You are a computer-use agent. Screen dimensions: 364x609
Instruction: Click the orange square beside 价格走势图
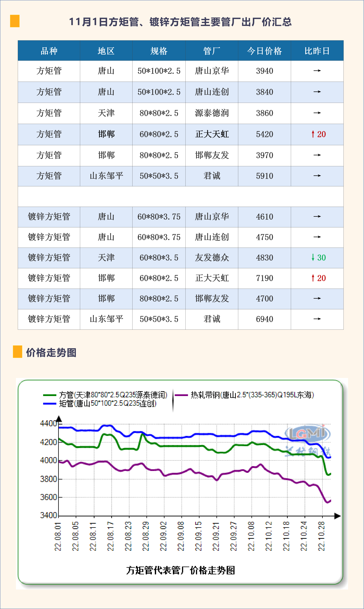coord(17,352)
